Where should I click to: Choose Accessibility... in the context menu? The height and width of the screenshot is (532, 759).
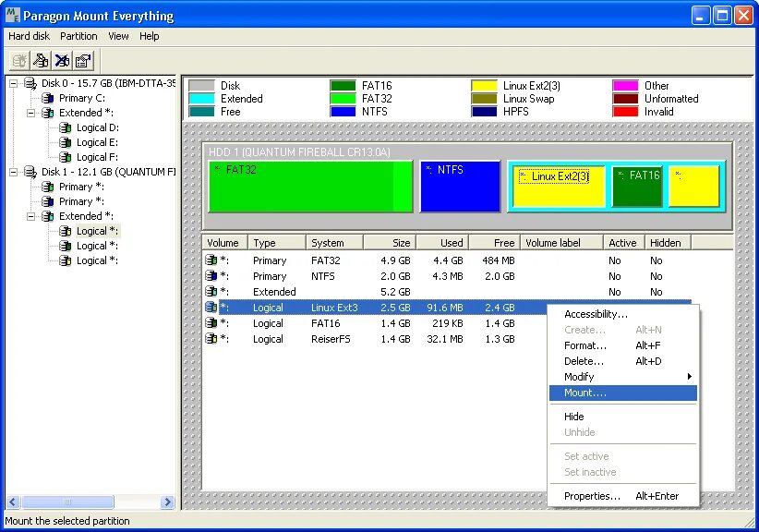click(x=623, y=314)
